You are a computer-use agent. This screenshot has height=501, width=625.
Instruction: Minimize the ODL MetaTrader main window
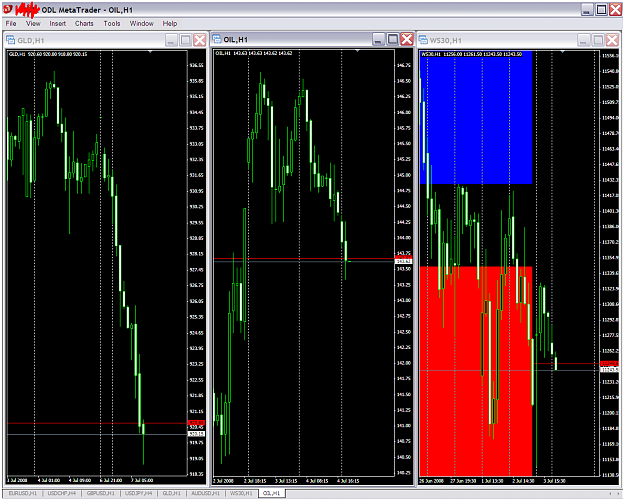587,10
